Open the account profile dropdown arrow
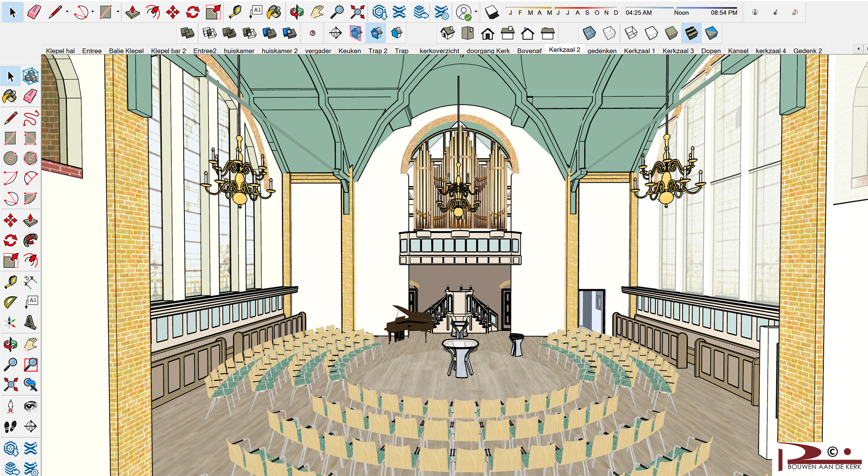 click(476, 12)
